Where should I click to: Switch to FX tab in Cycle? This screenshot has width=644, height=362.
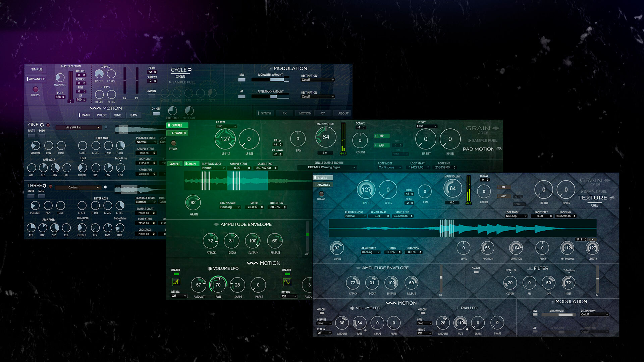click(x=284, y=113)
